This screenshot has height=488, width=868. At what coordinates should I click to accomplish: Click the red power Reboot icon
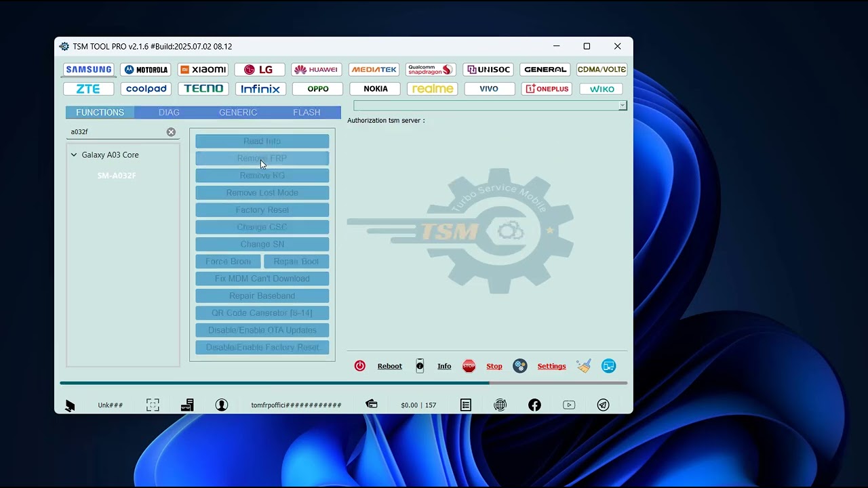360,366
